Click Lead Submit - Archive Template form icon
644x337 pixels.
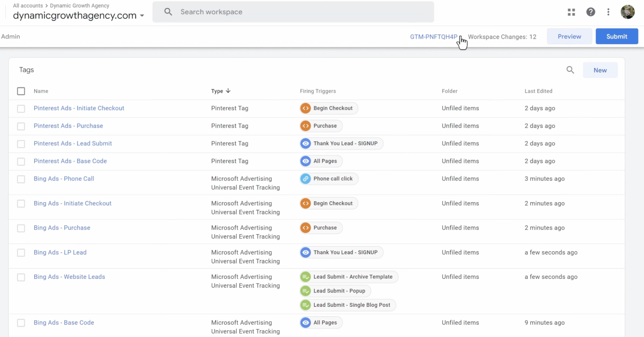coord(305,277)
